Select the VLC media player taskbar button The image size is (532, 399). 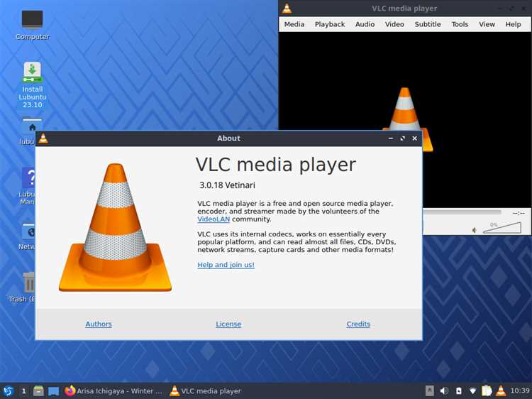[206, 391]
